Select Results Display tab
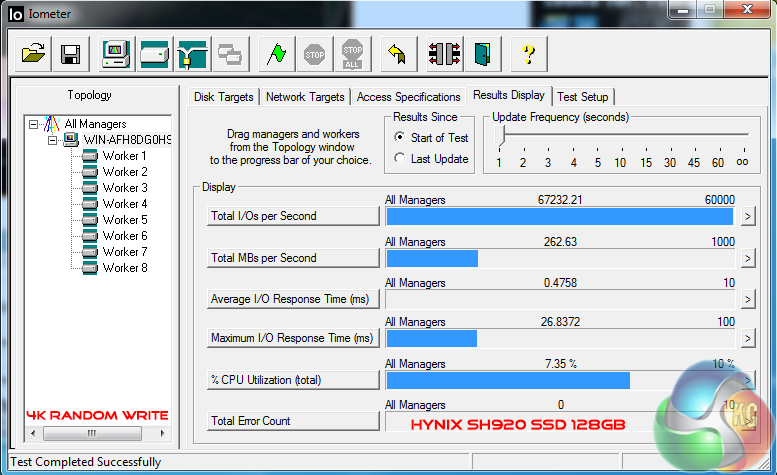The height and width of the screenshot is (475, 777). 509,95
